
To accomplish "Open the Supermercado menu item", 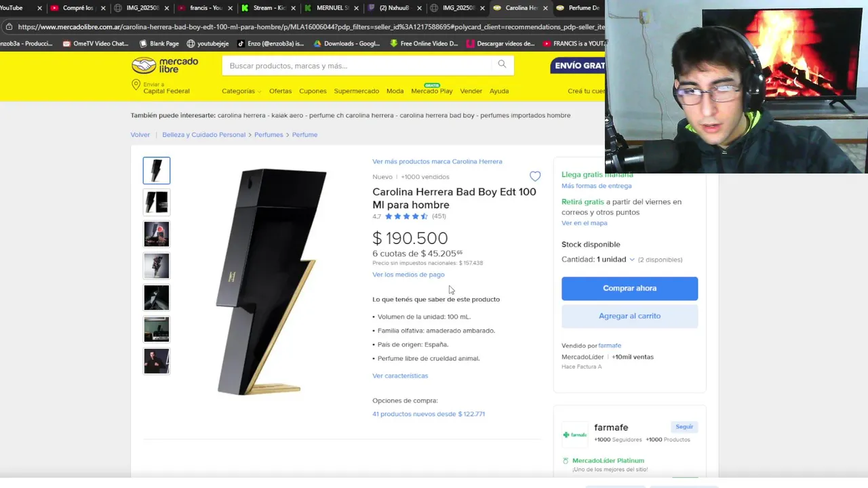I will tap(356, 91).
